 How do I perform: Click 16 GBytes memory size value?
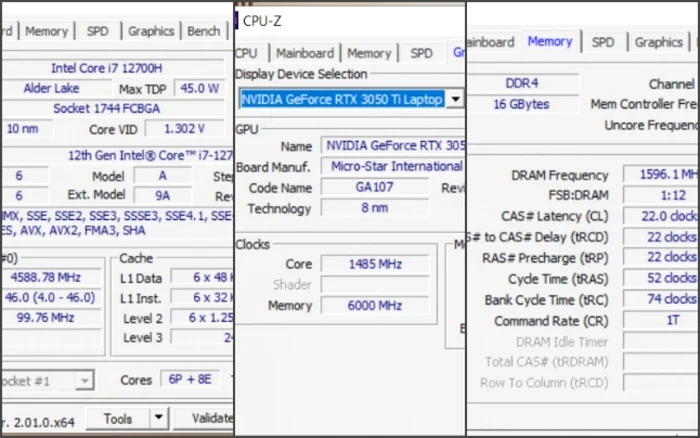[x=522, y=104]
